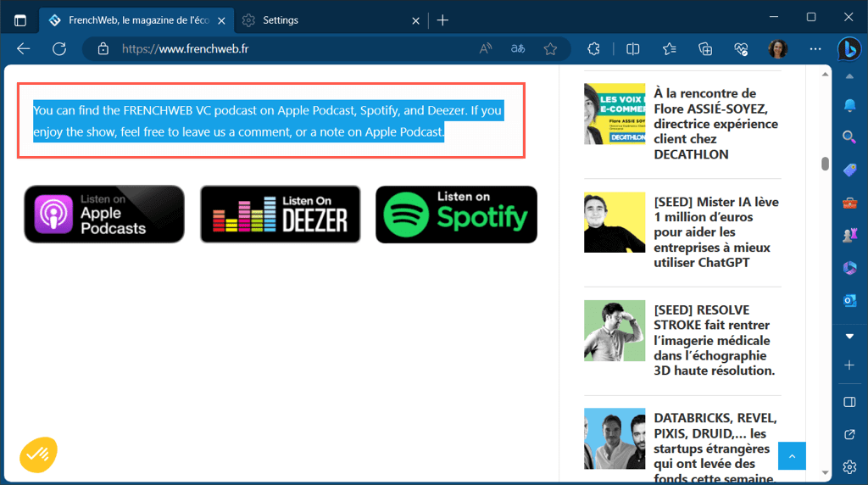Open the Collections icon
This screenshot has width=868, height=485.
click(705, 49)
